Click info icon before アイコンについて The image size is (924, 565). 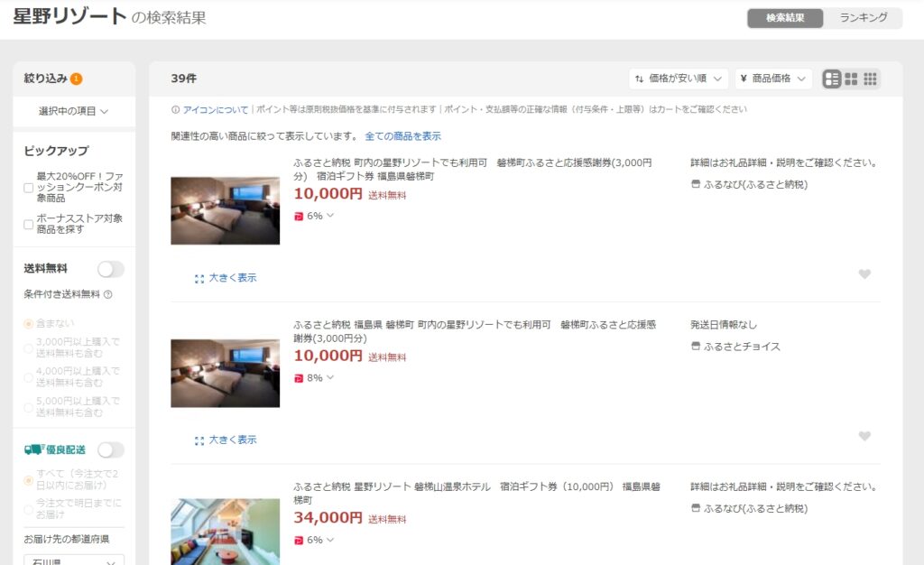click(x=176, y=109)
